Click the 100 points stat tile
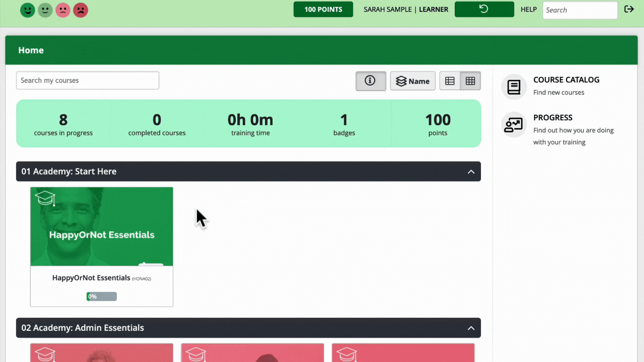 [438, 124]
